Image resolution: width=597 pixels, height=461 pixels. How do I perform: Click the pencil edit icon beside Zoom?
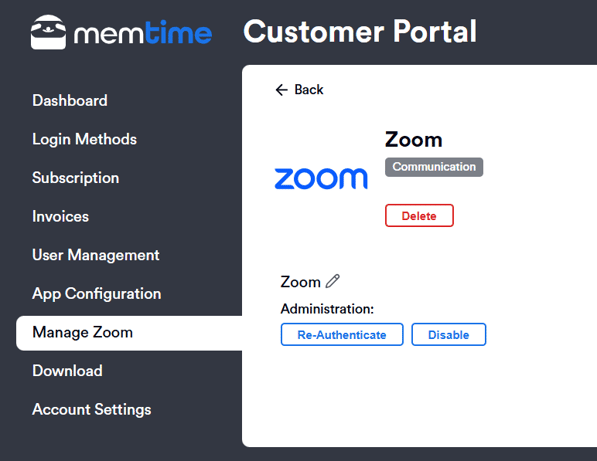click(x=333, y=281)
